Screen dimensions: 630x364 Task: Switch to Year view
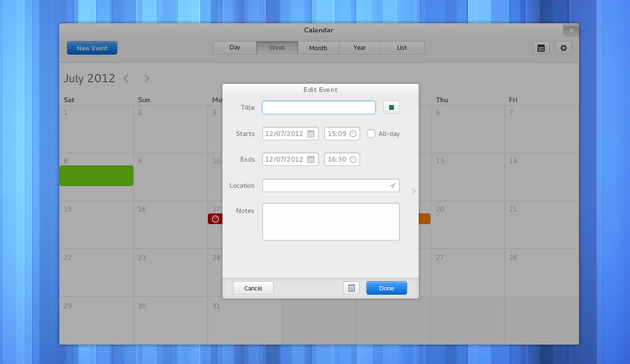pos(360,48)
